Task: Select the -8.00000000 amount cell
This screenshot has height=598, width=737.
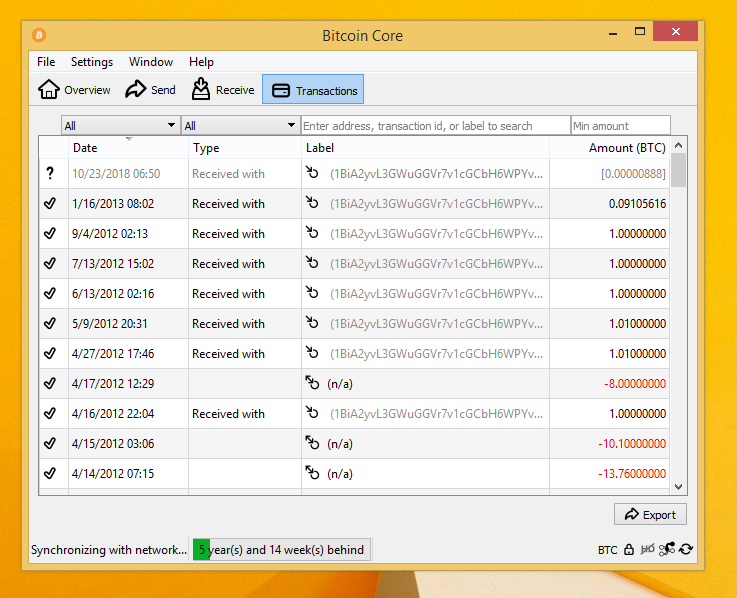Action: click(610, 384)
